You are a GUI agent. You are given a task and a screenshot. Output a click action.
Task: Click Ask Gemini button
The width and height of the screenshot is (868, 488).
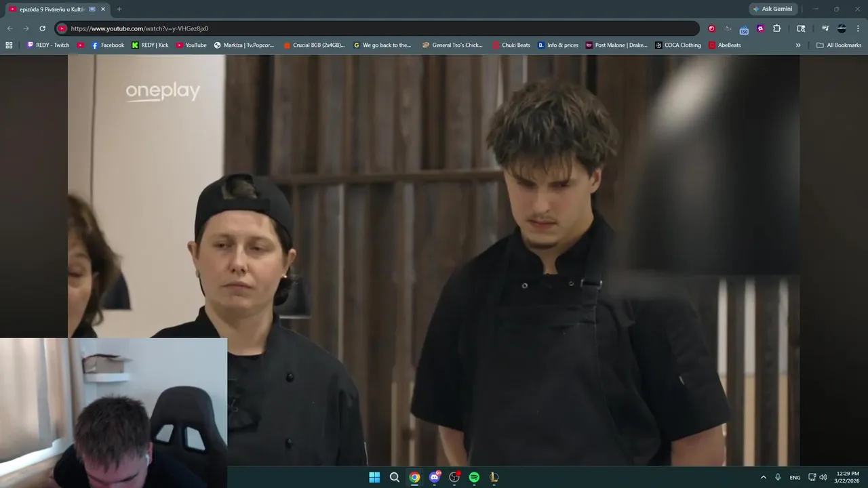point(773,9)
